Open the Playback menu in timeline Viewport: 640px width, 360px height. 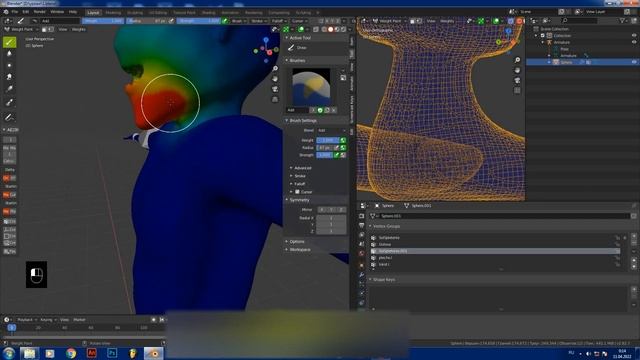27,320
